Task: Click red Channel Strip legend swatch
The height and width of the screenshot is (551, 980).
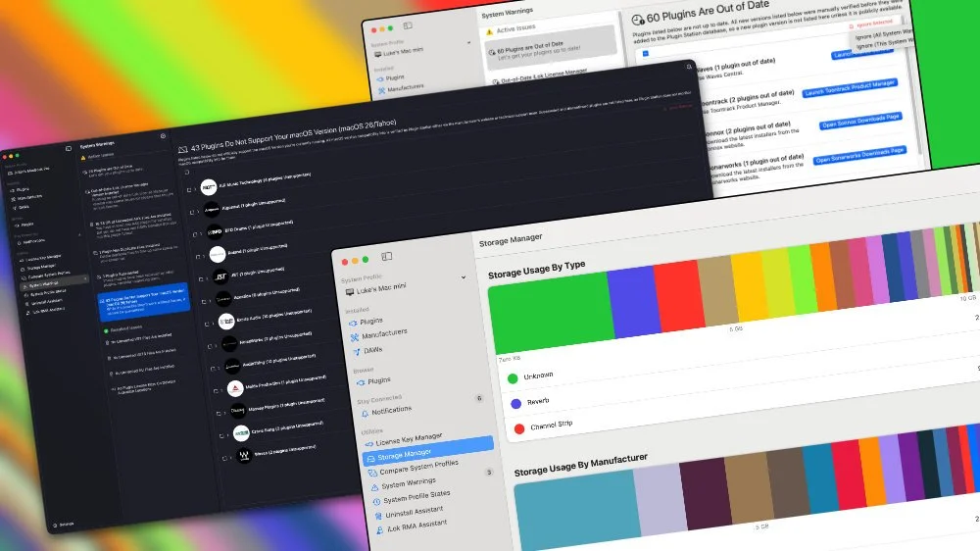Action: (518, 428)
